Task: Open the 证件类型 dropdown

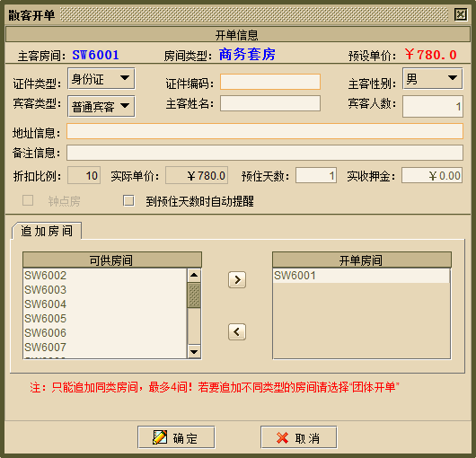Action: 101,79
